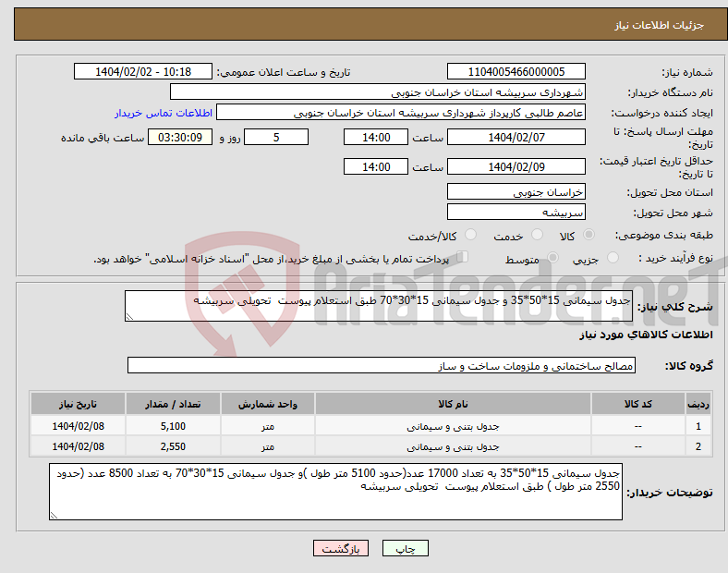Click the announcement date field 1404/02/02 - 10:18
This screenshot has height=573, width=728.
tap(143, 71)
